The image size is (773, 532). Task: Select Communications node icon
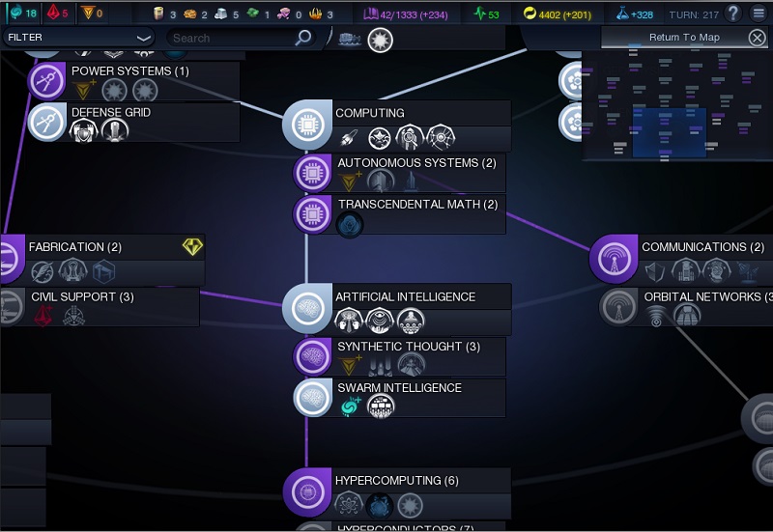(614, 259)
